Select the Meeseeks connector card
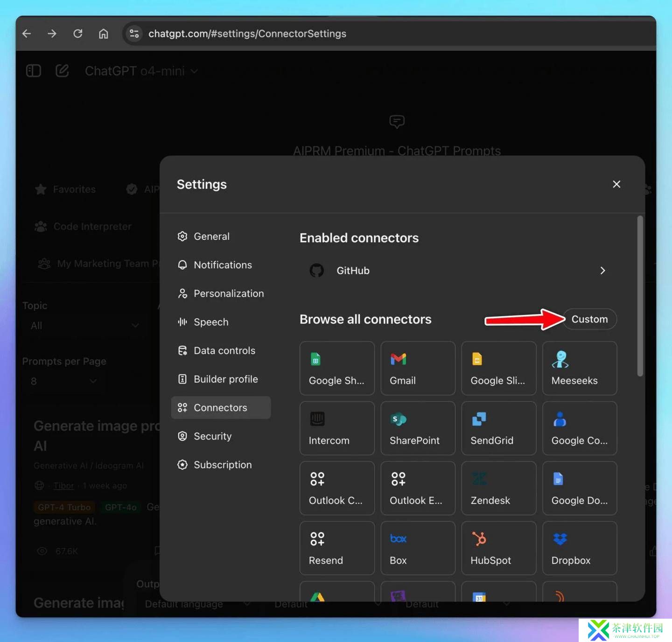672x642 pixels. (x=580, y=368)
